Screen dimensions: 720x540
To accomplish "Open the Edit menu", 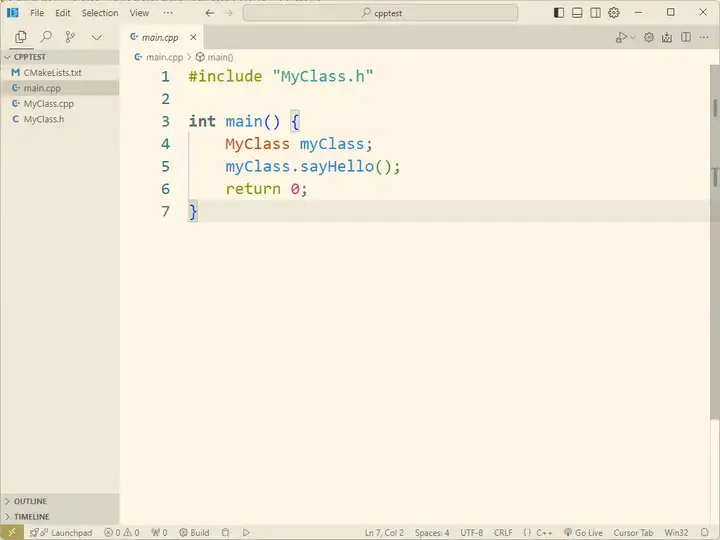I will [63, 13].
